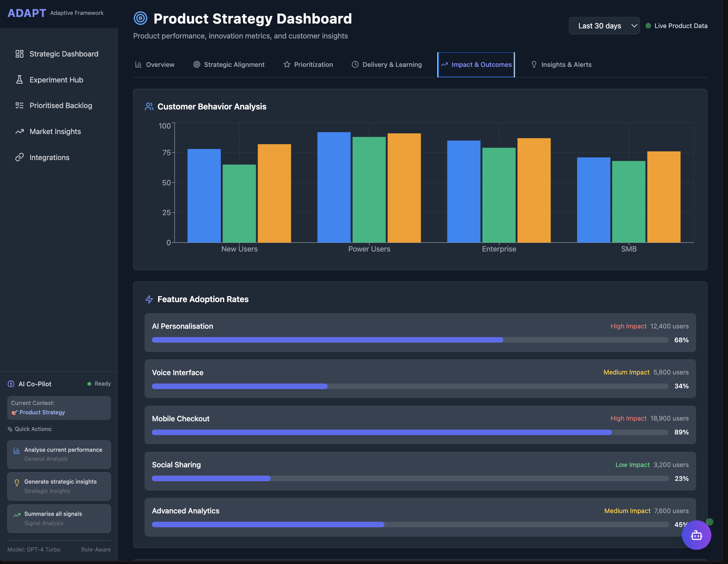Click the Experiment Hub flask icon

[x=19, y=80]
